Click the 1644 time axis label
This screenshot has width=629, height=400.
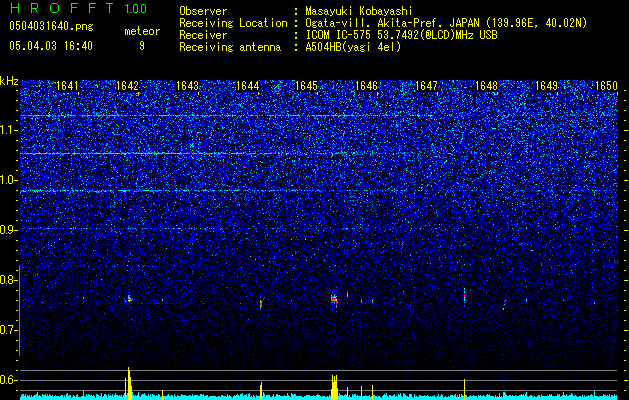[x=247, y=86]
